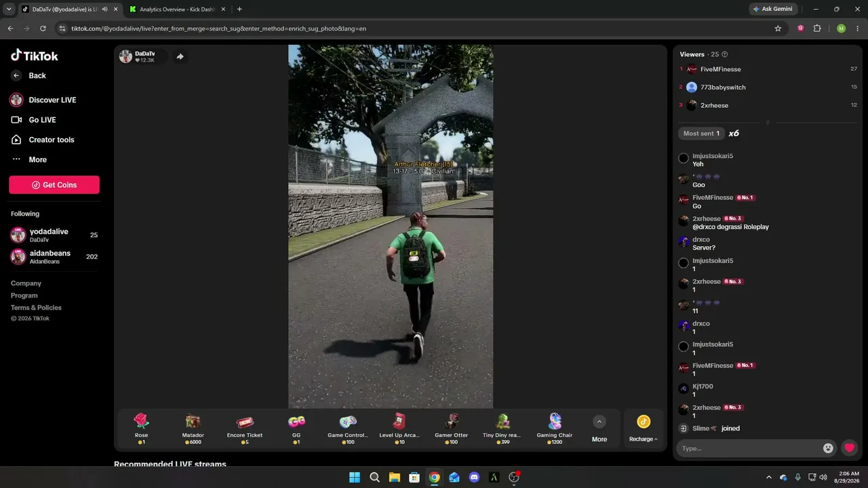Screen dimensions: 868x488
Task: Click the Viewers help question-mark icon
Action: pyautogui.click(x=725, y=54)
